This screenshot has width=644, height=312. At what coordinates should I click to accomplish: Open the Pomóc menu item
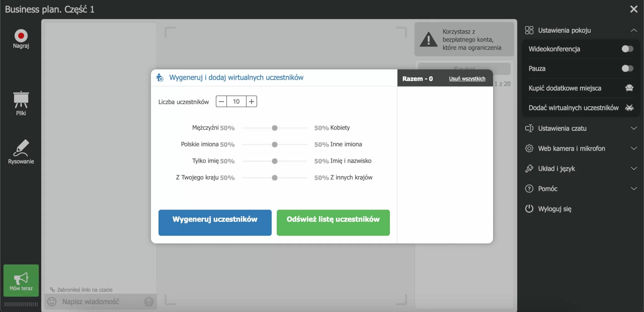point(548,189)
